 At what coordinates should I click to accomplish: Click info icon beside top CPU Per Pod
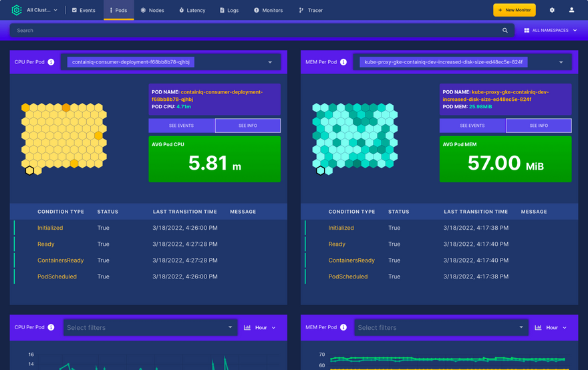point(51,62)
